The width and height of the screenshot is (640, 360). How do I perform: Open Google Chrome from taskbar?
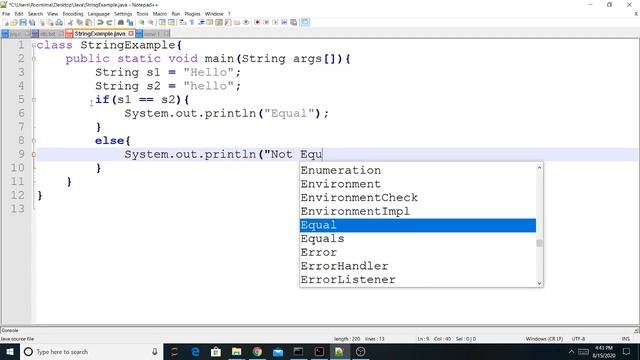click(x=257, y=352)
